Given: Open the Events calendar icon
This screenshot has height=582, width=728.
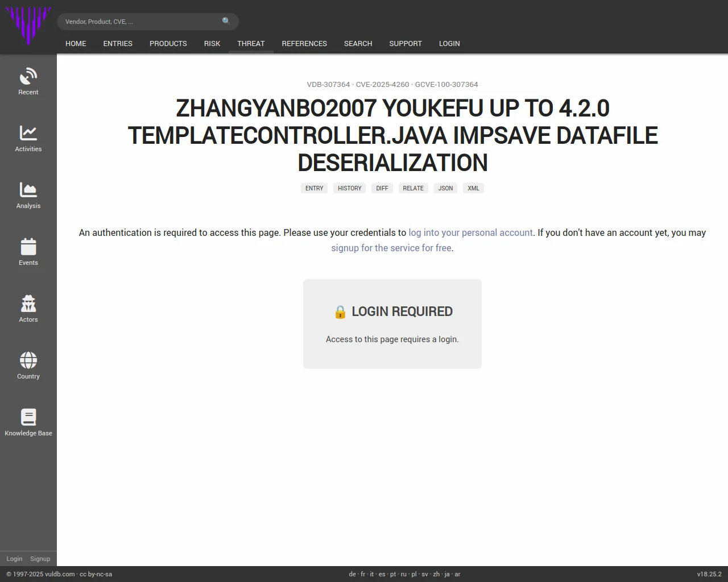Looking at the screenshot, I should coord(28,247).
